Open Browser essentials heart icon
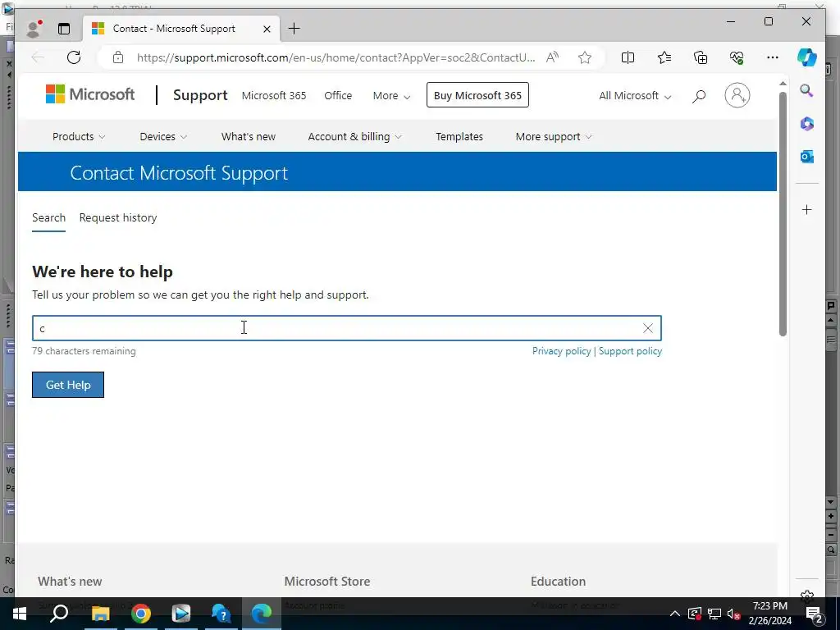This screenshot has height=630, width=840. [737, 57]
